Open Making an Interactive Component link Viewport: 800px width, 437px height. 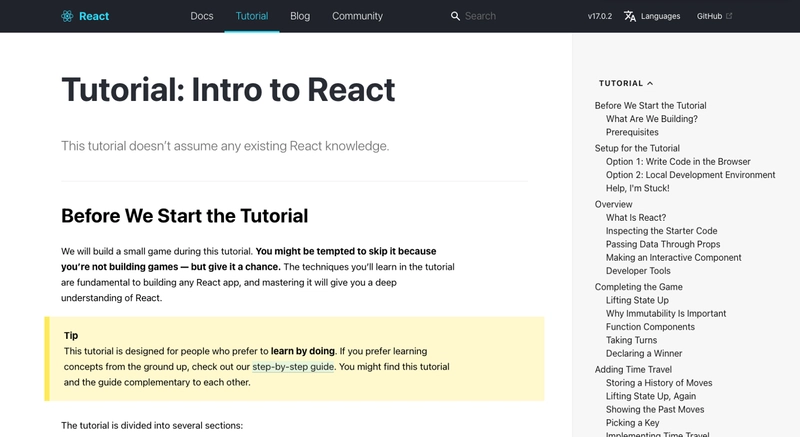pyautogui.click(x=673, y=258)
